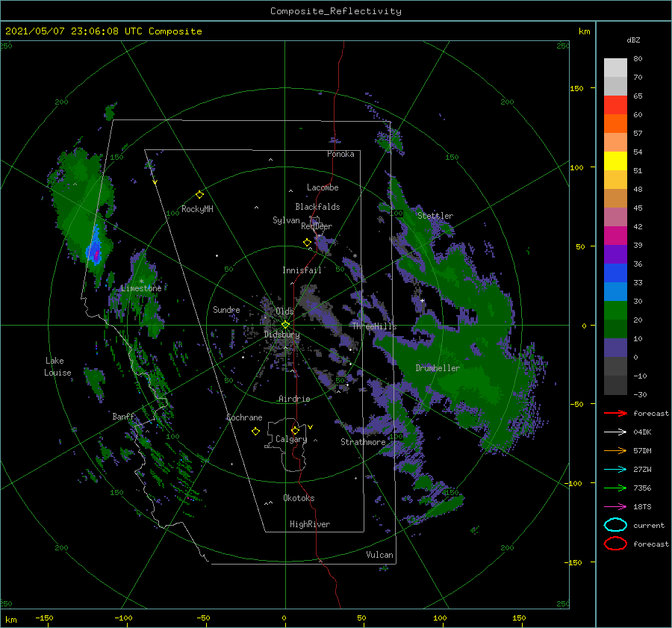Click the radar site marker near Olds
Screen dimensions: 672x628
click(285, 325)
